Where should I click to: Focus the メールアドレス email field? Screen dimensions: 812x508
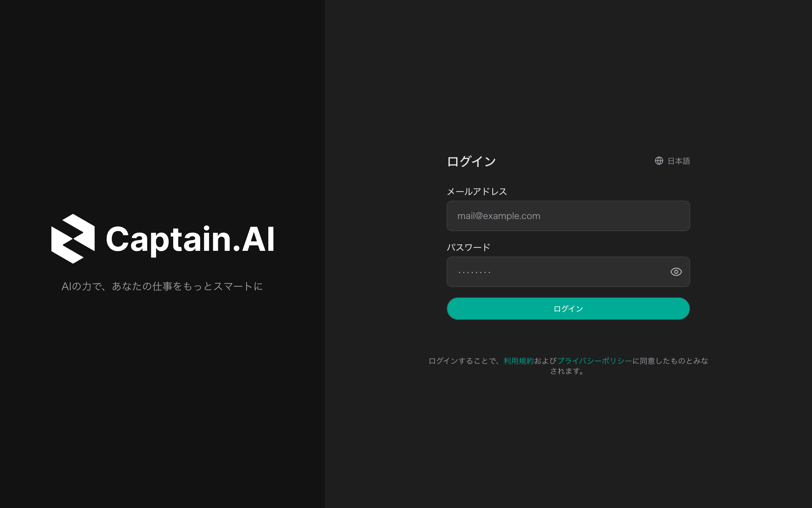(x=568, y=216)
